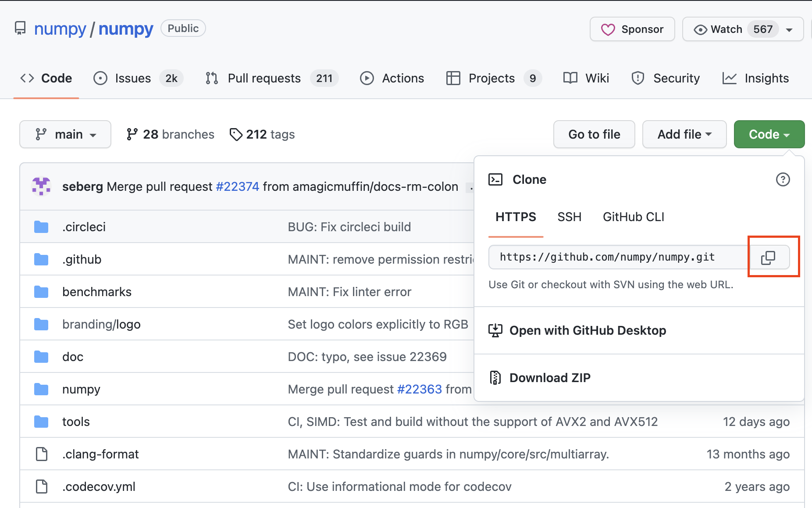Click the eye icon in Watch button
Screen dimensions: 812x508
(x=700, y=29)
